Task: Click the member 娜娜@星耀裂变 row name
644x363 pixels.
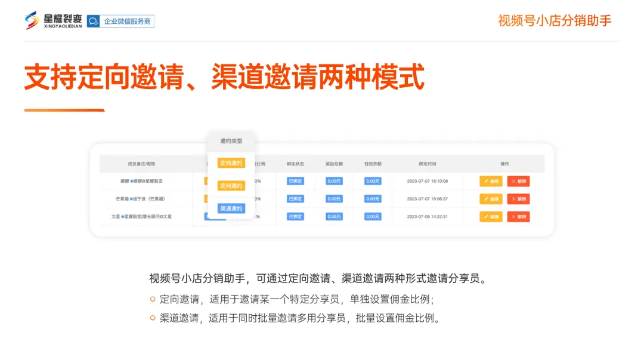Action: 141,181
